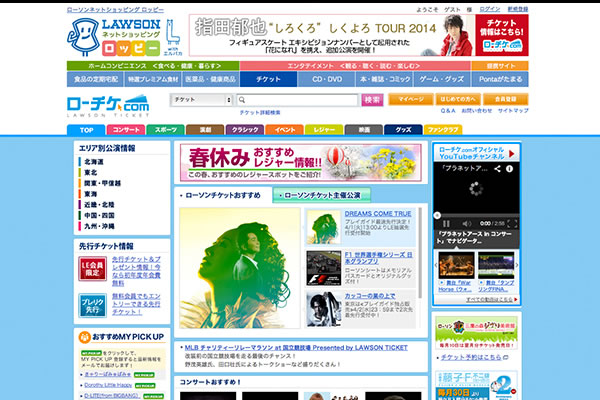
Task: Open 医薬品・健康商品 navigation item
Action: [211, 79]
